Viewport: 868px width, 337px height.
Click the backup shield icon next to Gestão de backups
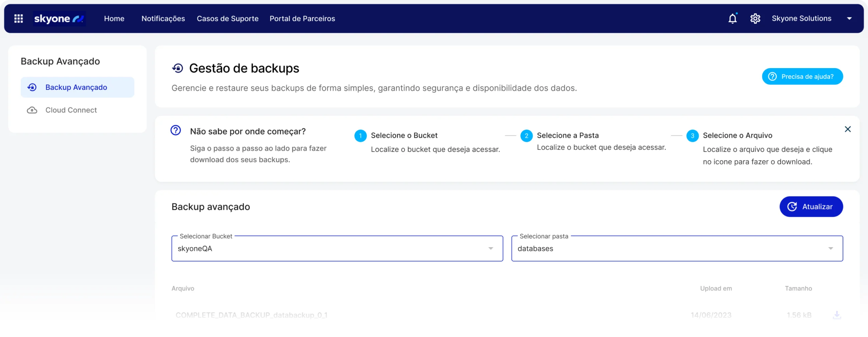tap(178, 68)
